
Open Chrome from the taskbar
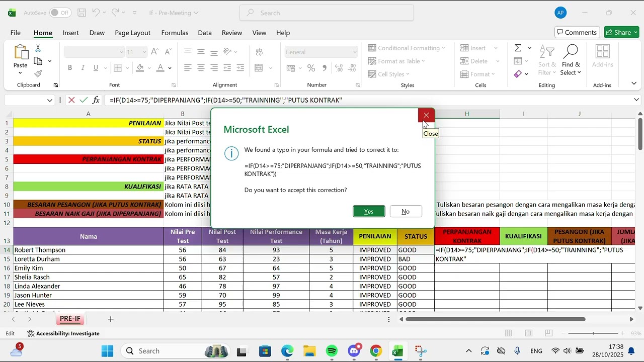point(376,351)
